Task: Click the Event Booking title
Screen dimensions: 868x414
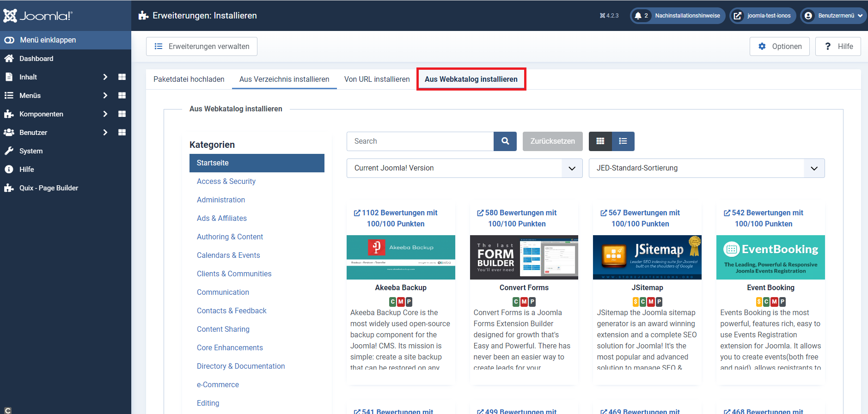Action: click(x=770, y=288)
